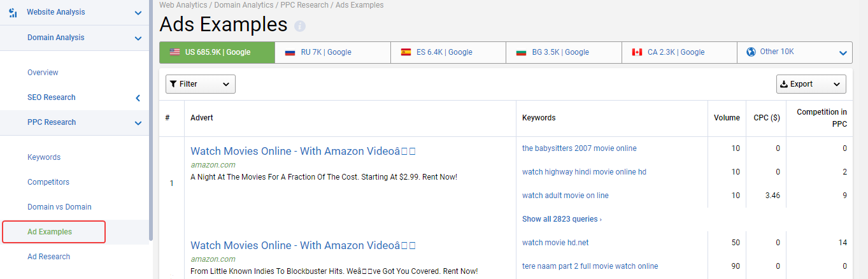The image size is (868, 279).
Task: Collapse the Website Analysis section
Action: click(x=138, y=12)
